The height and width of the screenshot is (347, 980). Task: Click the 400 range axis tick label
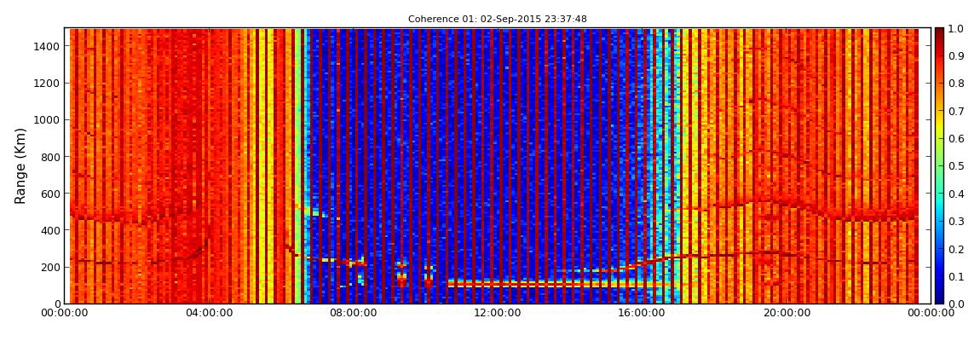51,231
